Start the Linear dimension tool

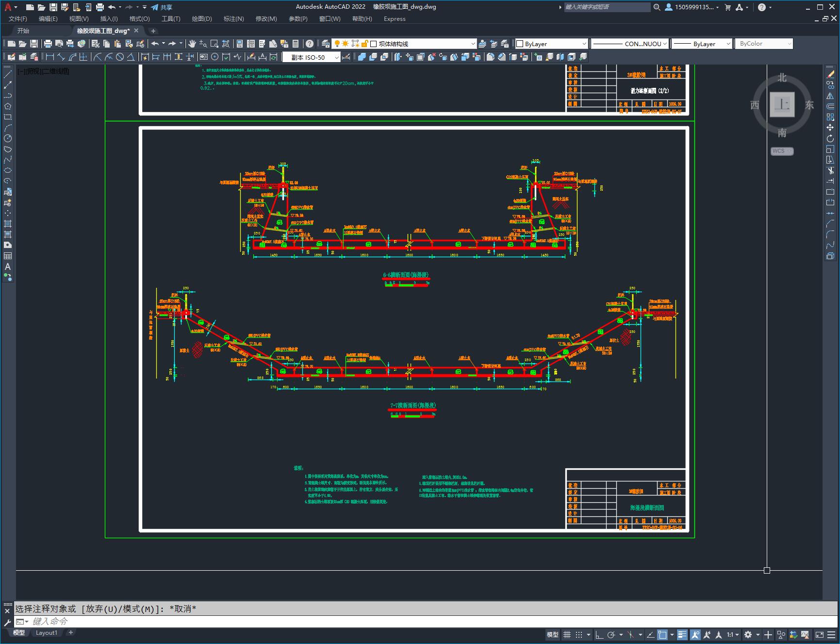pos(50,57)
